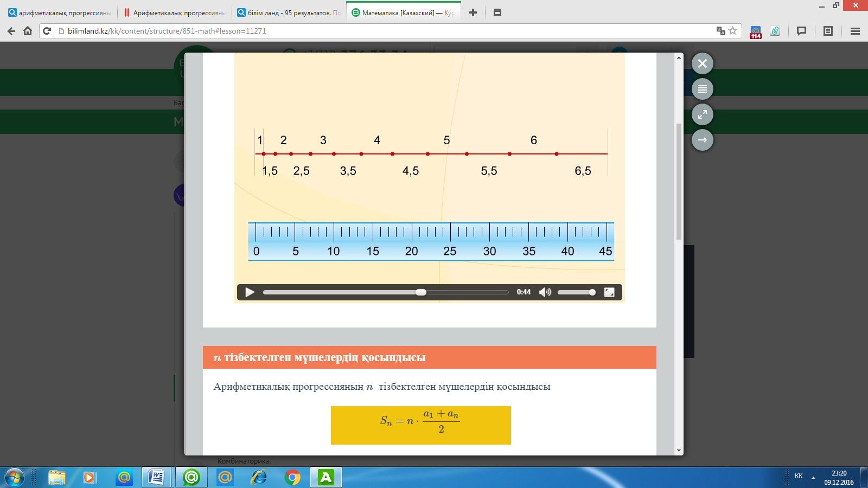Screen dimensions: 868x488
Task: Close the lesson overlay with X button
Action: (x=703, y=63)
